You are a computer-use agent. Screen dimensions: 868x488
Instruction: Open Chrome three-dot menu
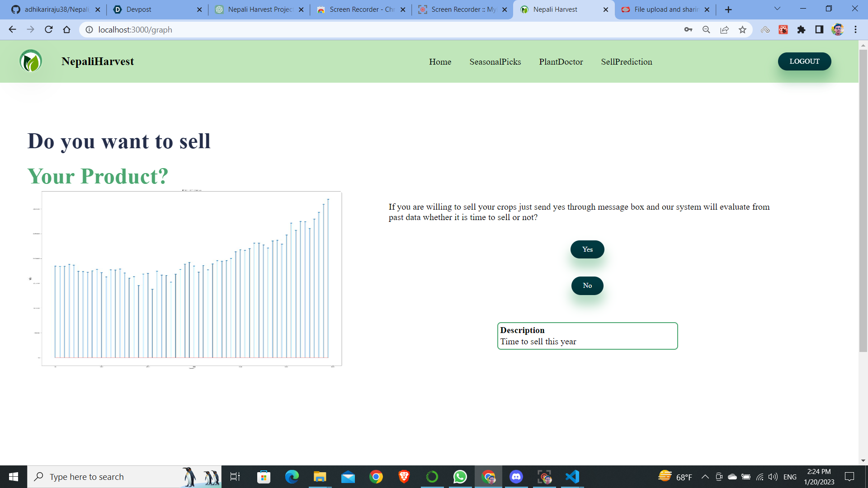click(x=855, y=30)
